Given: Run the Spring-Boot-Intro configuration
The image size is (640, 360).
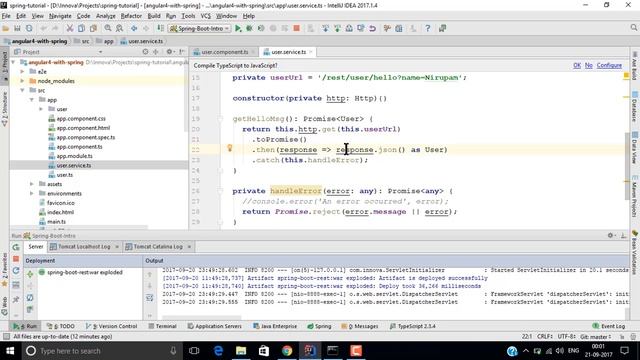Looking at the screenshot, I should tap(238, 28).
